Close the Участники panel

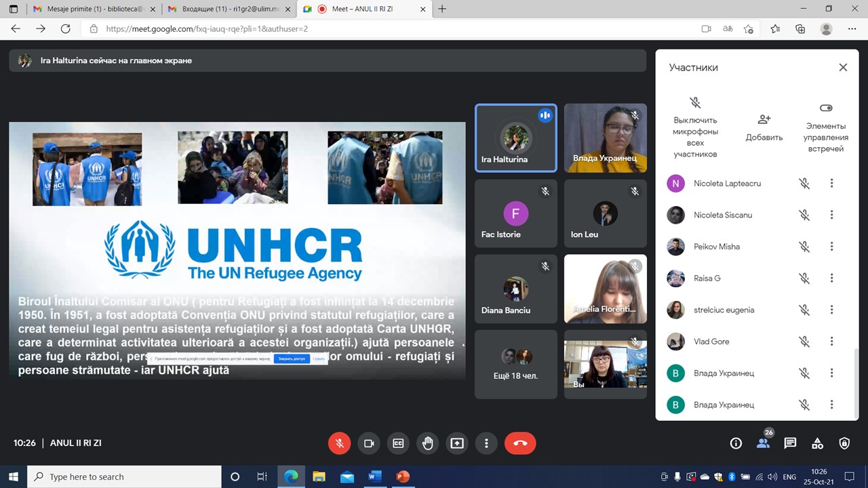[x=843, y=67]
